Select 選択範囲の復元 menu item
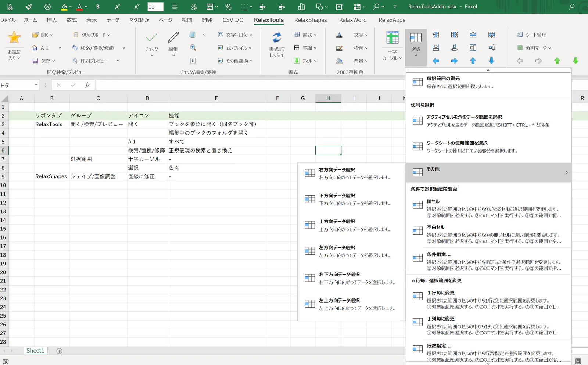Image resolution: width=588 pixels, height=365 pixels. coord(488,82)
